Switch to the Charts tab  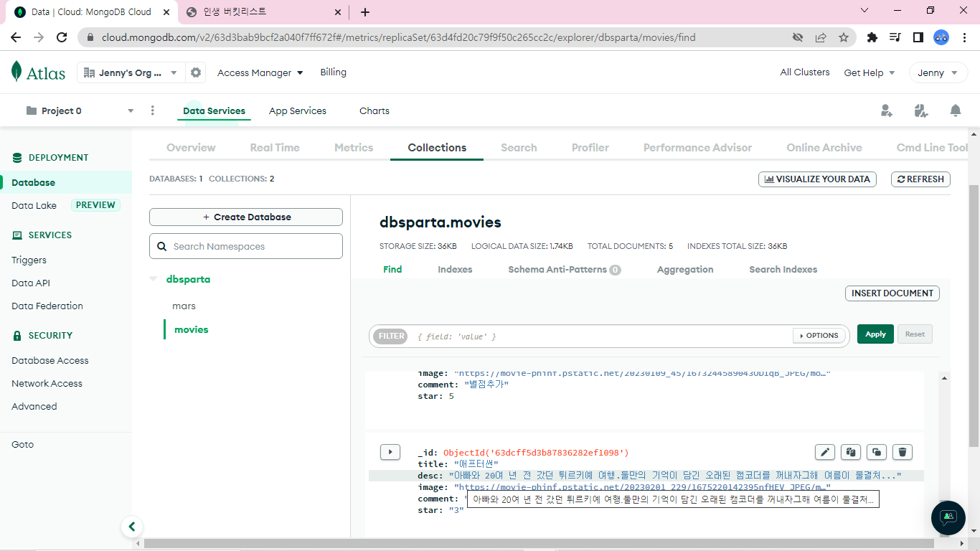pyautogui.click(x=374, y=111)
